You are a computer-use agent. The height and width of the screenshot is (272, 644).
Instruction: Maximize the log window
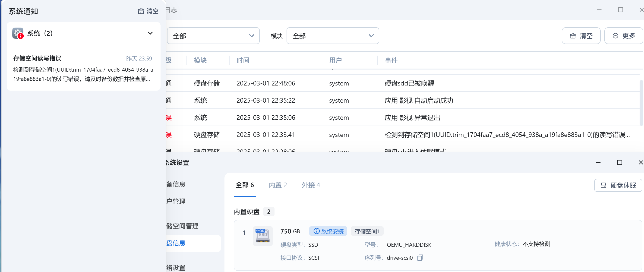pyautogui.click(x=621, y=10)
